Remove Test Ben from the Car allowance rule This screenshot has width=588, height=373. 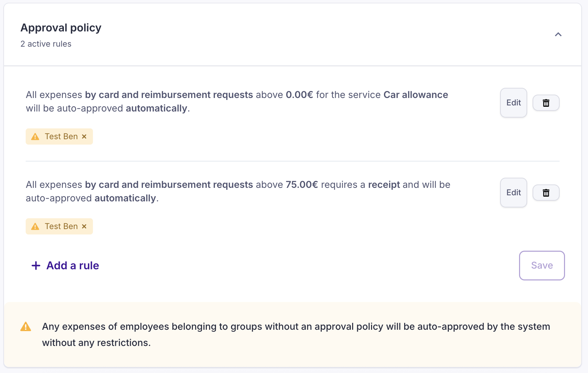pyautogui.click(x=84, y=136)
